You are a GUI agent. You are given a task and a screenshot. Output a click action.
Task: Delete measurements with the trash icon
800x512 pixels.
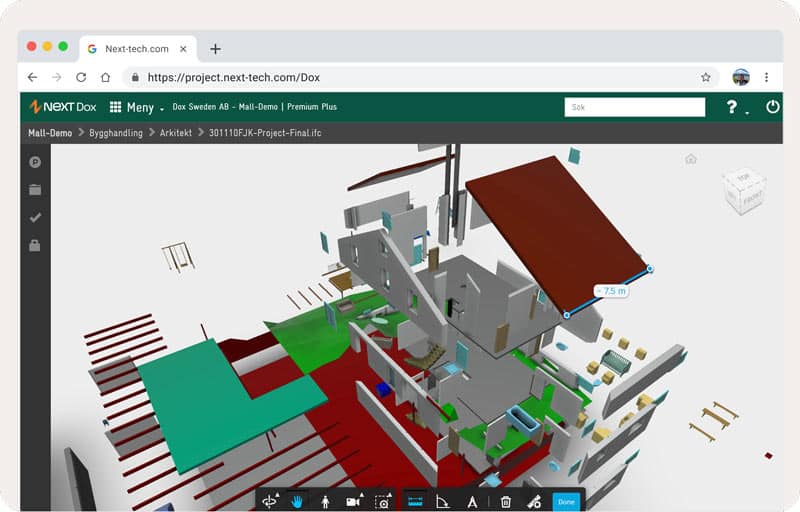point(506,502)
